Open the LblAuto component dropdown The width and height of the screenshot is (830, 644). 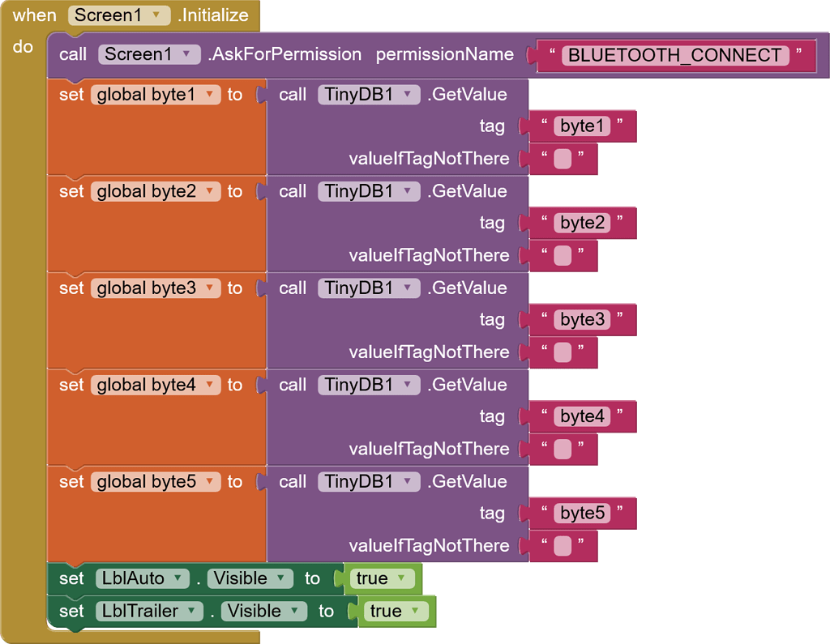pyautogui.click(x=178, y=578)
